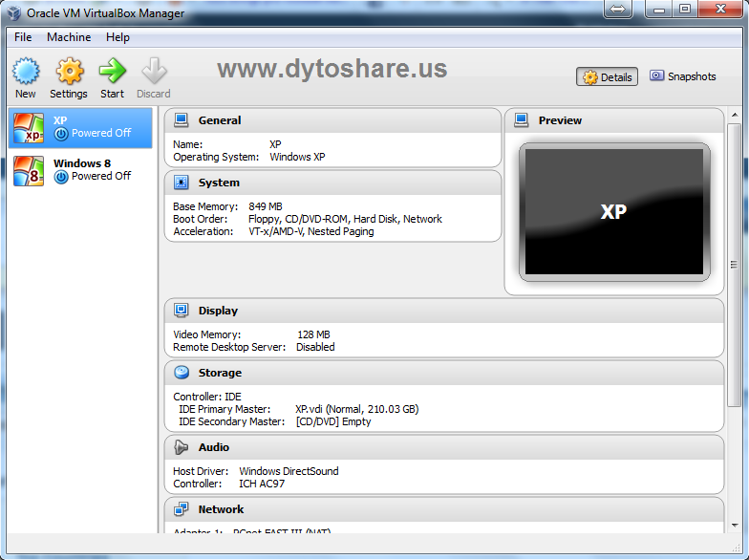Open the Audio section heading
Image resolution: width=749 pixels, height=560 pixels.
(214, 447)
